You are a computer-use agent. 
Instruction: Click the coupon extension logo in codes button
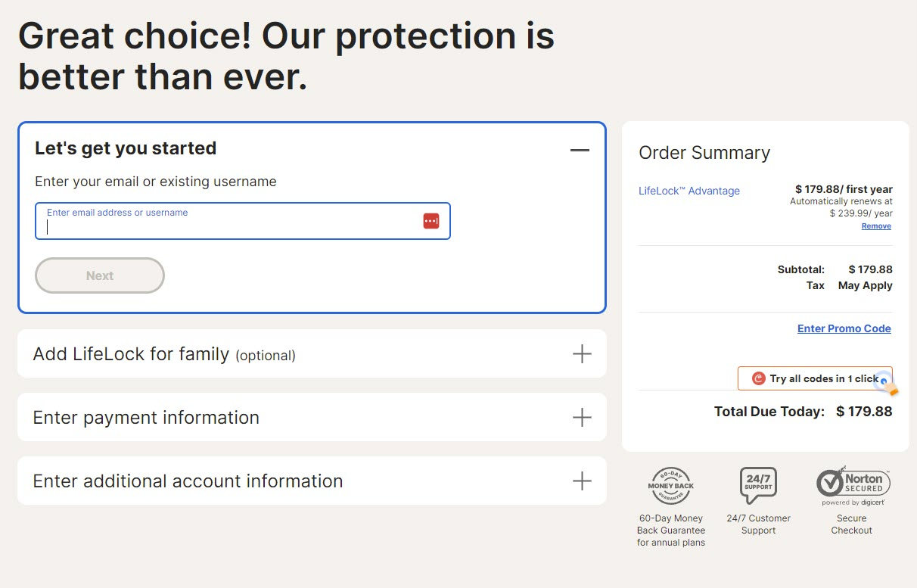pyautogui.click(x=758, y=378)
